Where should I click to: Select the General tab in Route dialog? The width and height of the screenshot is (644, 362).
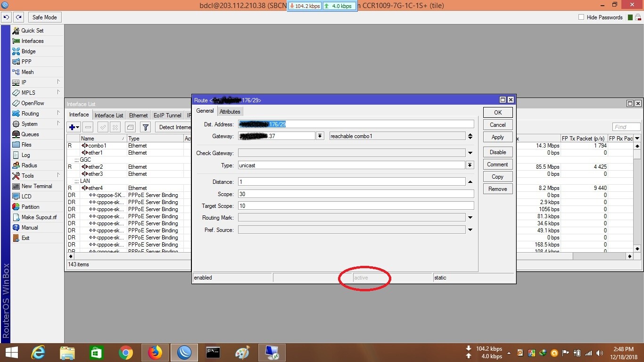point(205,111)
